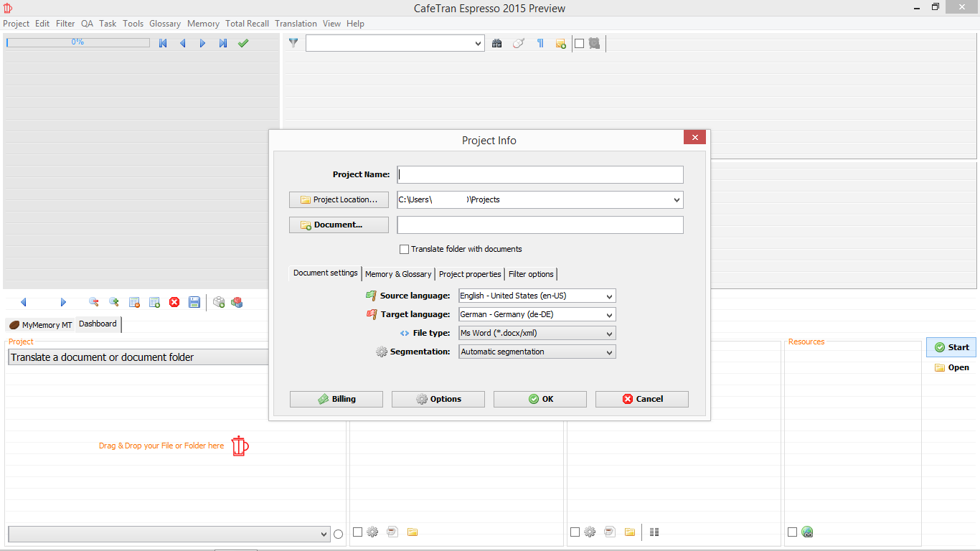
Task: Click the binoculars search icon
Action: (x=496, y=44)
